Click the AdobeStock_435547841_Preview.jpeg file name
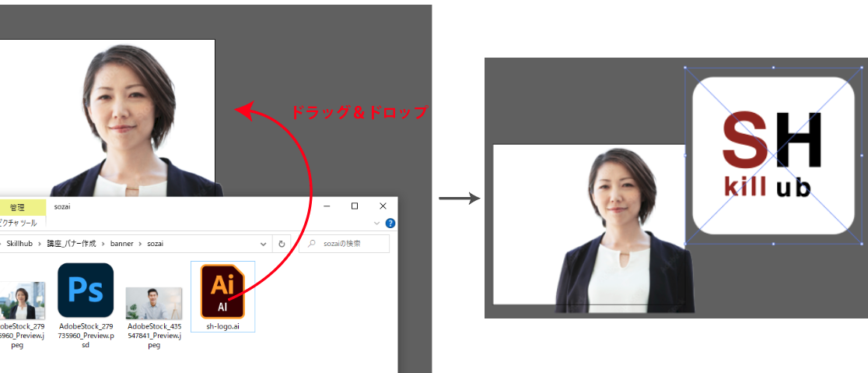The width and height of the screenshot is (868, 373). click(x=155, y=336)
